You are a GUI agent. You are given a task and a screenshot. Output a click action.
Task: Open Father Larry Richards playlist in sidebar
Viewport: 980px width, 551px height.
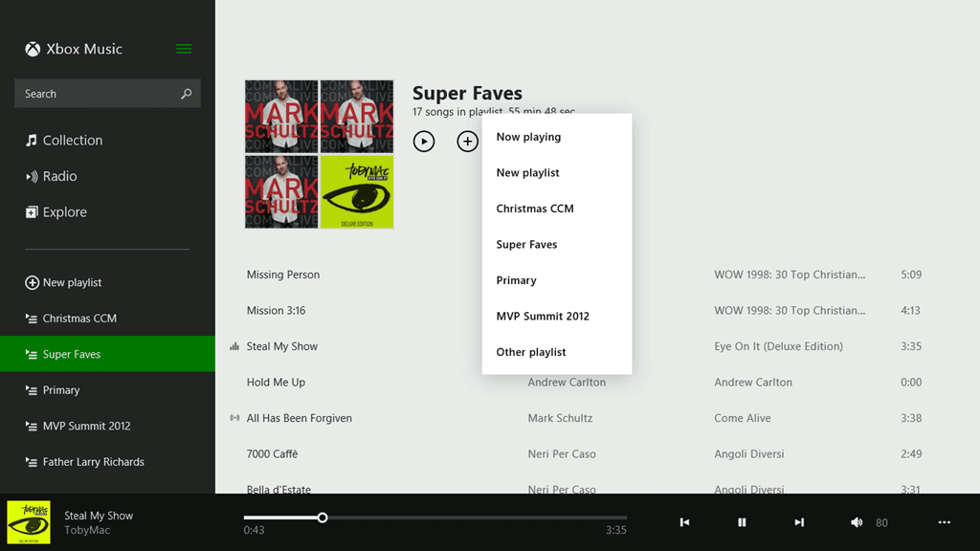click(x=93, y=462)
